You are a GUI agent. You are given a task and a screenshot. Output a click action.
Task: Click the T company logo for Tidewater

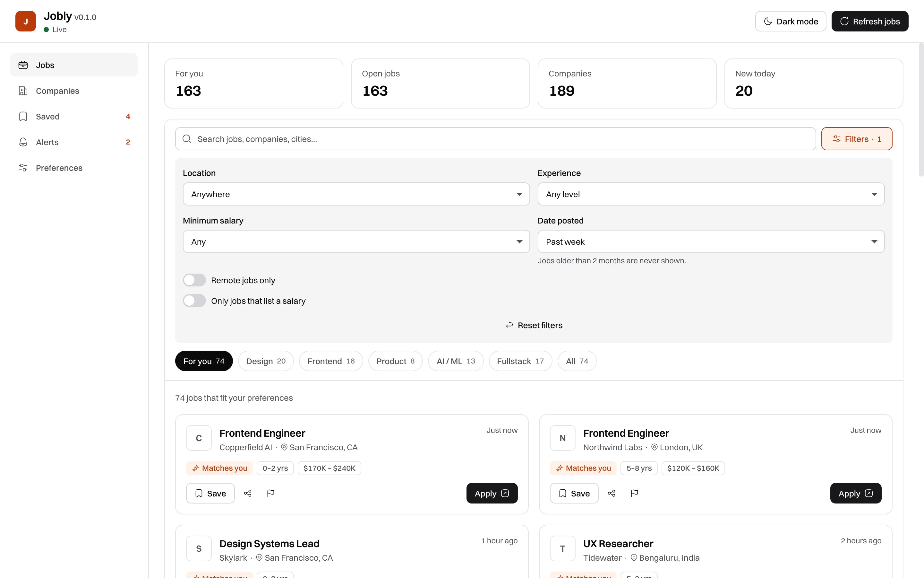point(563,548)
